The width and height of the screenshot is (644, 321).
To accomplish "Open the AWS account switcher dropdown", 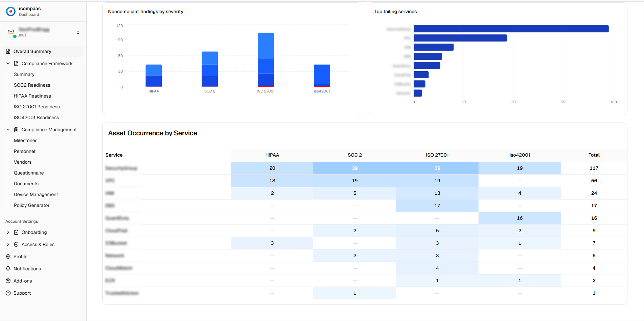I will pos(78,32).
